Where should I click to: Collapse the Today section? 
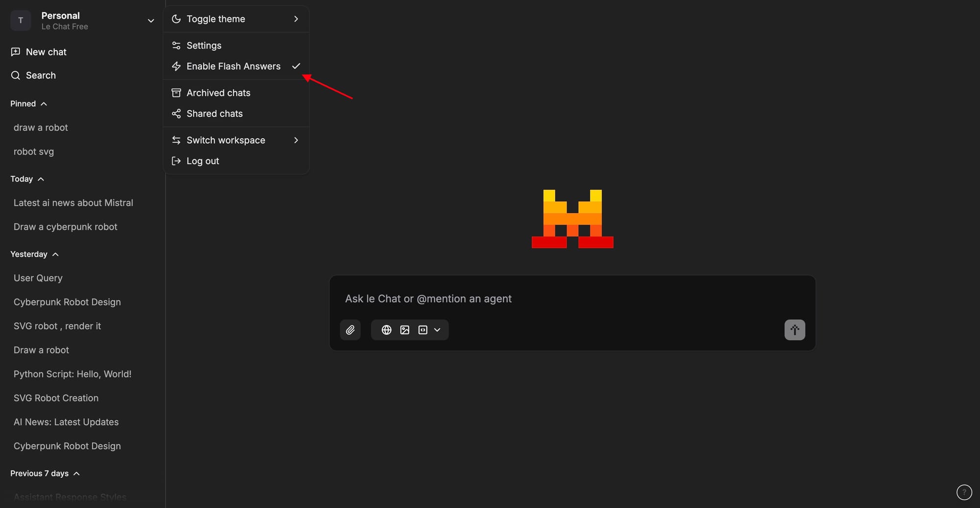[x=41, y=179]
